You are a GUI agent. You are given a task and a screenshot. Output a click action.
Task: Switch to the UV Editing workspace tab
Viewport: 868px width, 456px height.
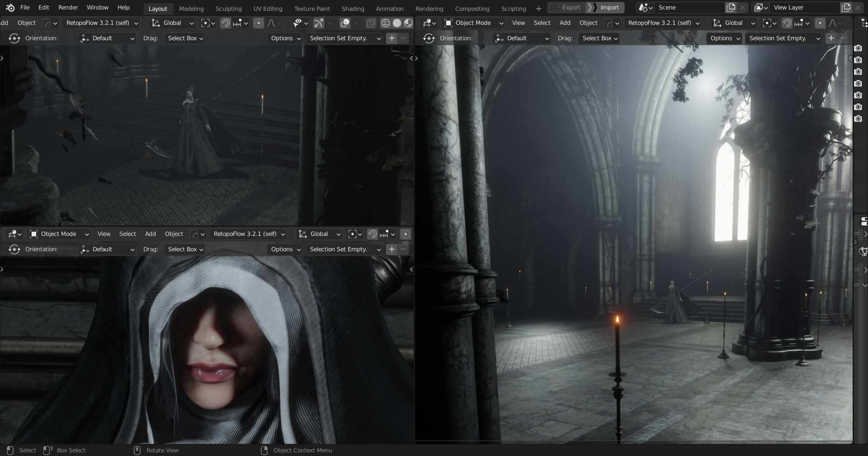[268, 9]
